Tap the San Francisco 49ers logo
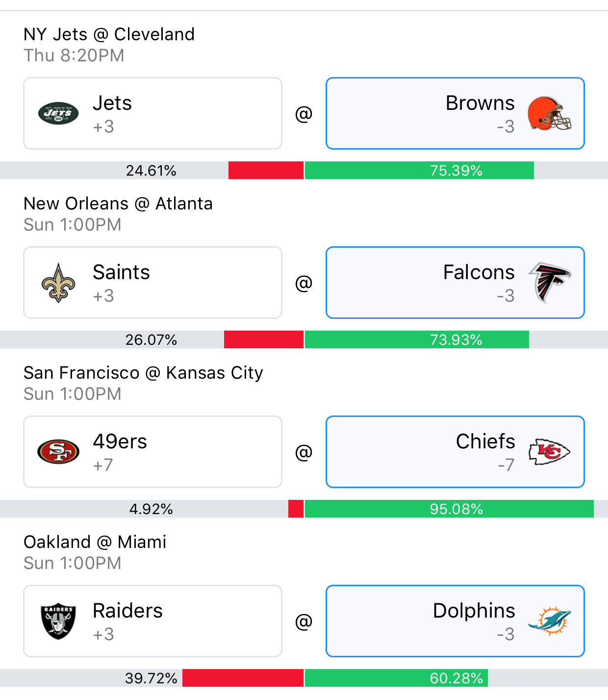The height and width of the screenshot is (700, 608). [58, 452]
